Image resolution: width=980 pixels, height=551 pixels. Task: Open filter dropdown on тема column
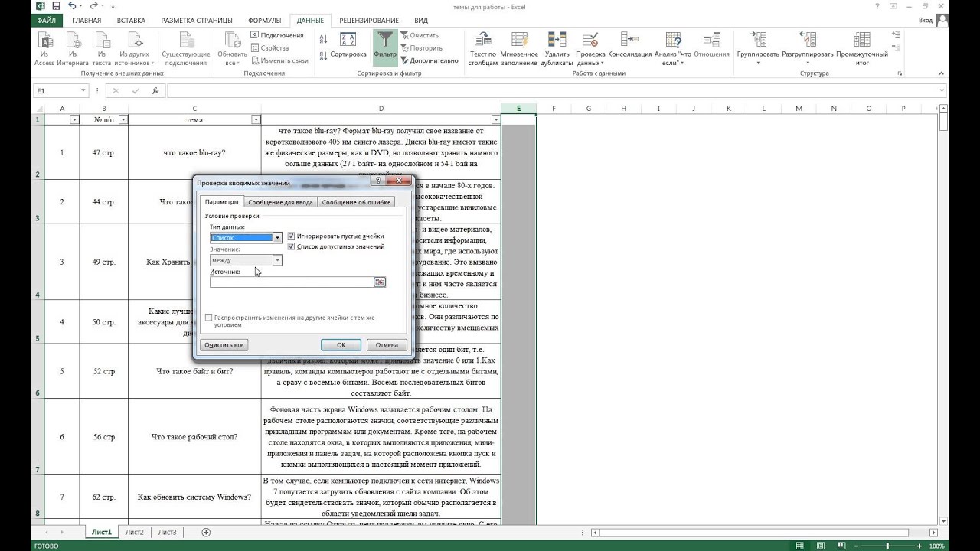(x=256, y=120)
